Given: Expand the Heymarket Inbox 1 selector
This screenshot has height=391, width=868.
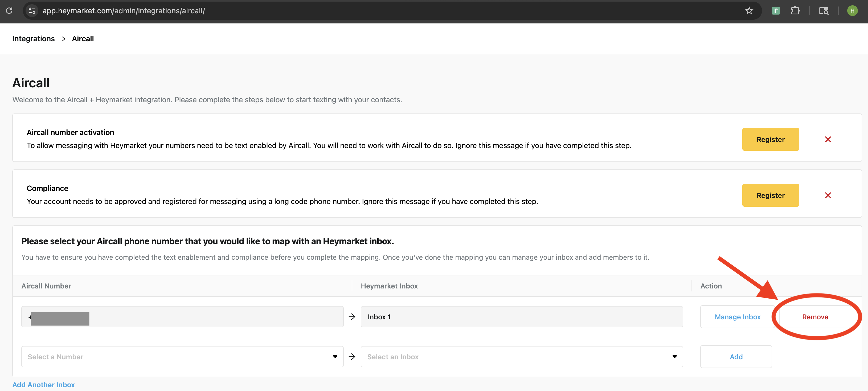Looking at the screenshot, I should point(522,316).
